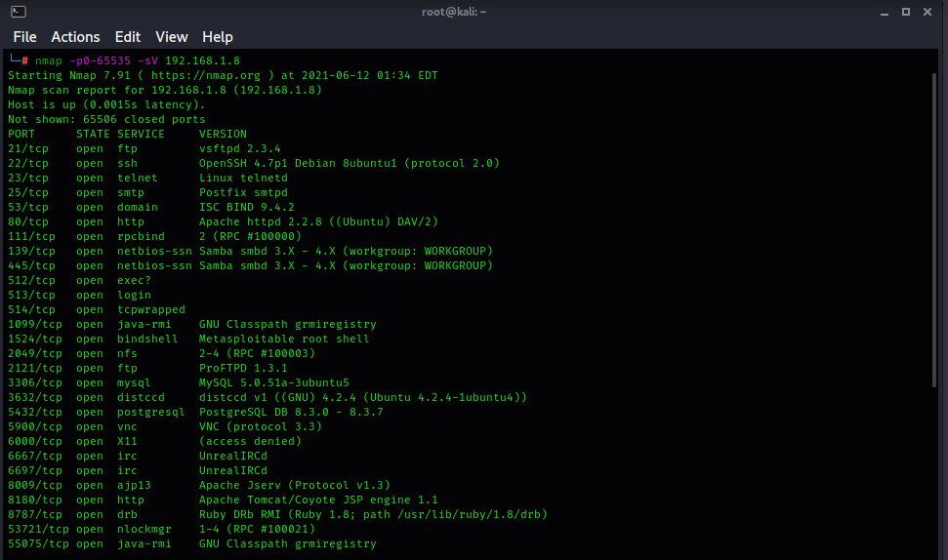The image size is (948, 560).
Task: Close the root@kali terminal window
Action: point(927,12)
